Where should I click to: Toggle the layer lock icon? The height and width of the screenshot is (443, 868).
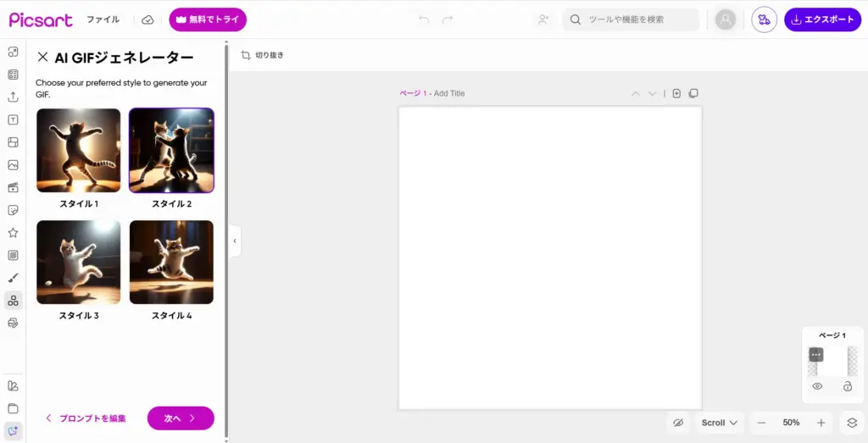click(848, 386)
